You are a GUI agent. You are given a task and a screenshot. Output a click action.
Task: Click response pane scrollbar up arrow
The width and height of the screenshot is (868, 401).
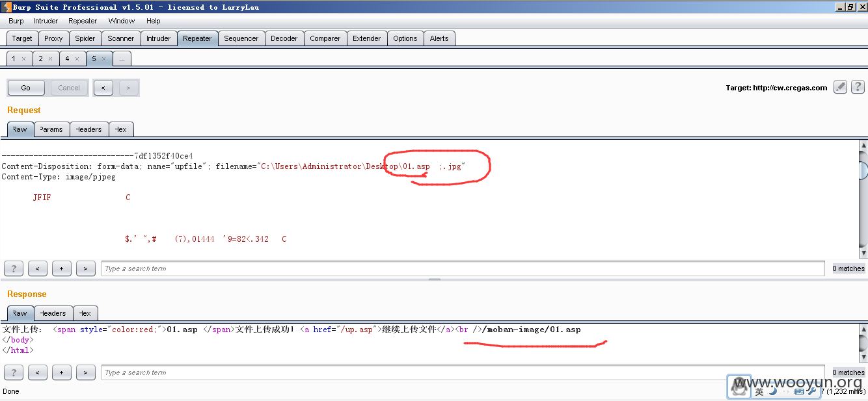(863, 330)
